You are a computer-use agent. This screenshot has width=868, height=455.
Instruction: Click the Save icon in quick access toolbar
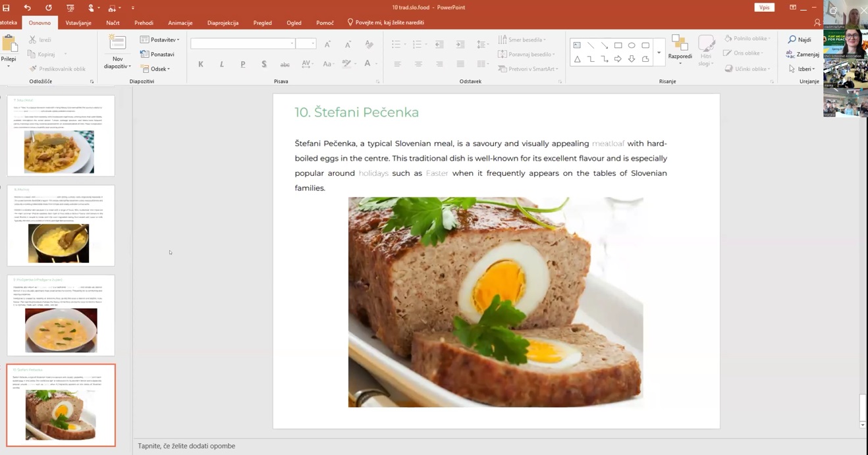click(6, 8)
